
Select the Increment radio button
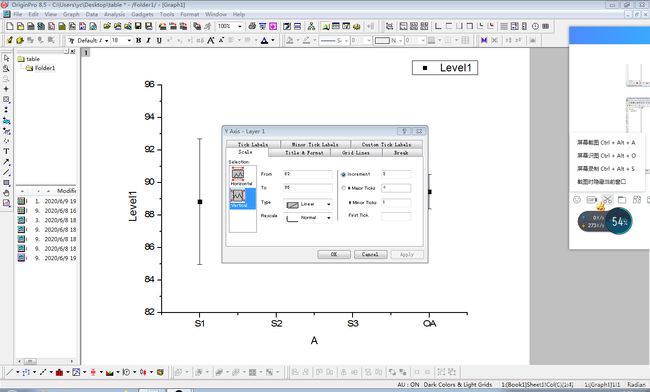[x=343, y=174]
